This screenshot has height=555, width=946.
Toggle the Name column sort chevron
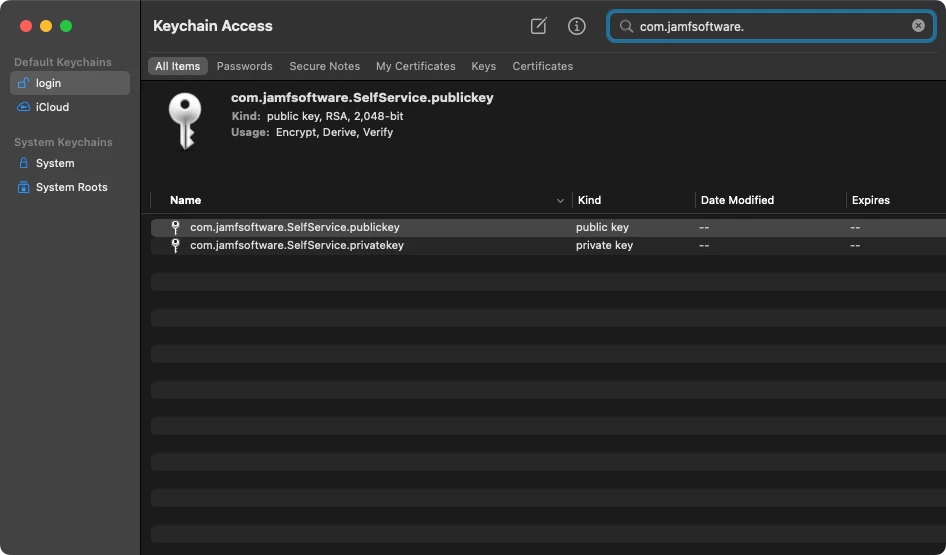click(560, 201)
